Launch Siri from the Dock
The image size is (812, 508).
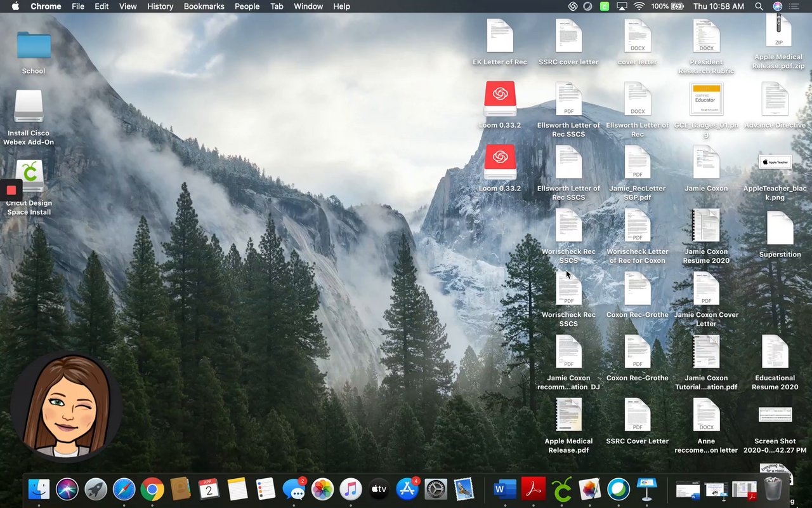(67, 489)
